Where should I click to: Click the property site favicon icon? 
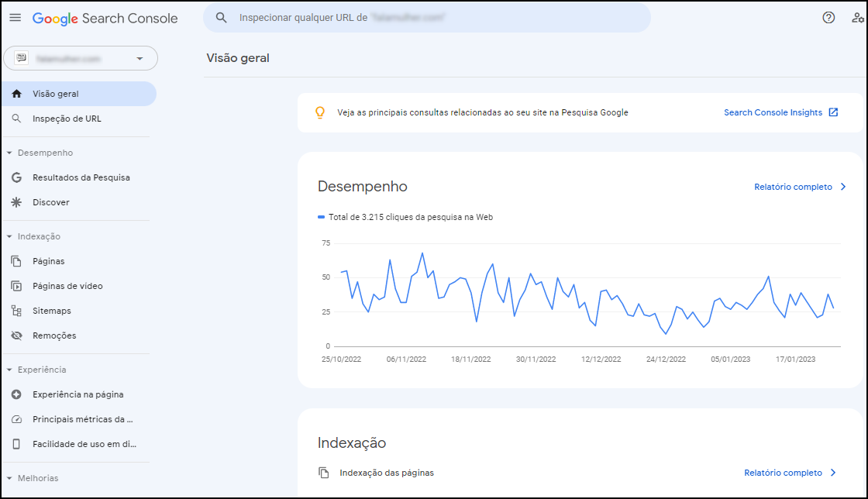click(x=21, y=58)
